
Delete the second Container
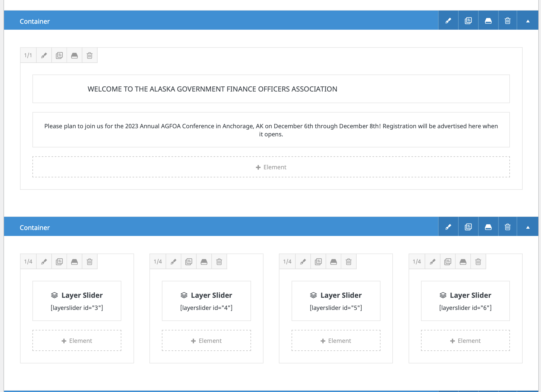pos(508,227)
